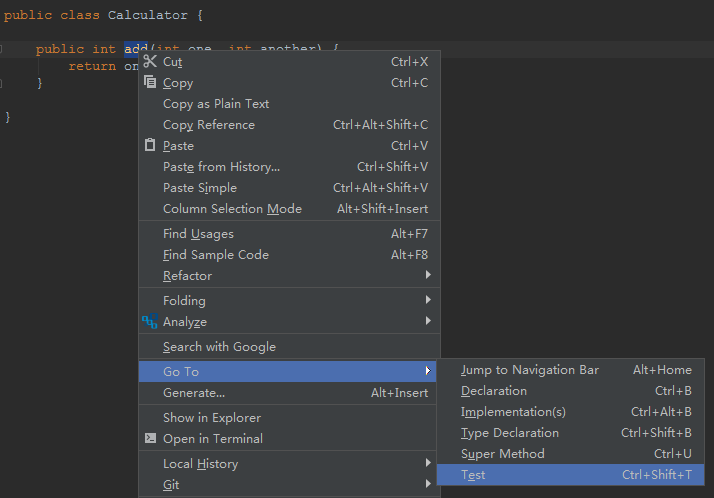Open the Git submenu arrow
The image size is (714, 498).
(x=428, y=483)
